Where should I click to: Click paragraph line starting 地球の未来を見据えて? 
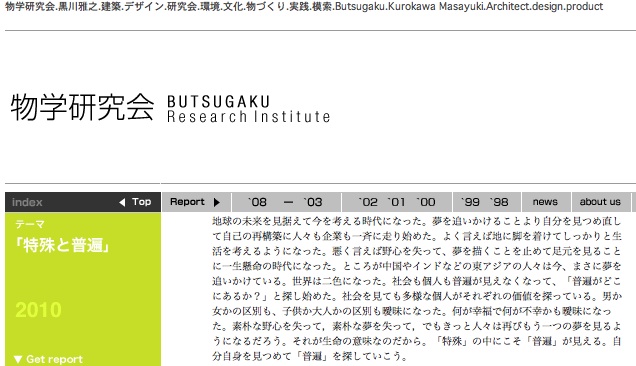point(417,221)
